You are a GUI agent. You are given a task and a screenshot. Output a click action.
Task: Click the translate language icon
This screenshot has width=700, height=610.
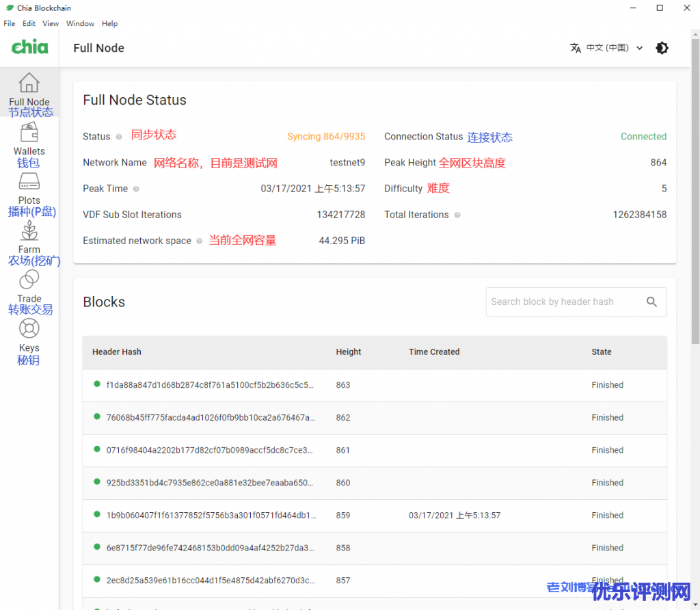576,48
